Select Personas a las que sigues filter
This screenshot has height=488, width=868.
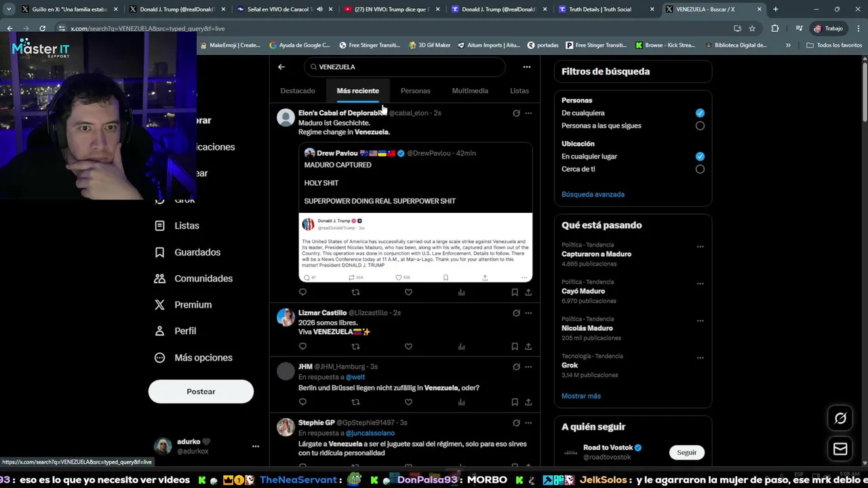(700, 126)
